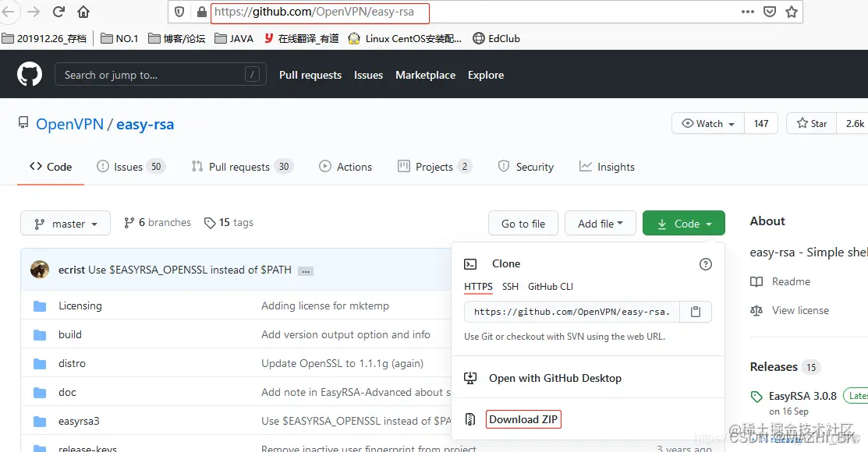Open the page actions three-dot menu
Screen dimensions: 868x452
click(x=747, y=12)
